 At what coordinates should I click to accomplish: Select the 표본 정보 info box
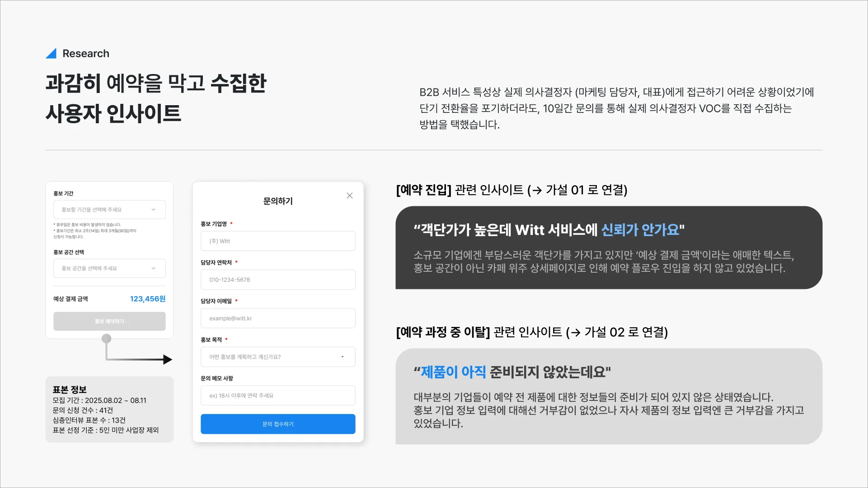tap(109, 409)
